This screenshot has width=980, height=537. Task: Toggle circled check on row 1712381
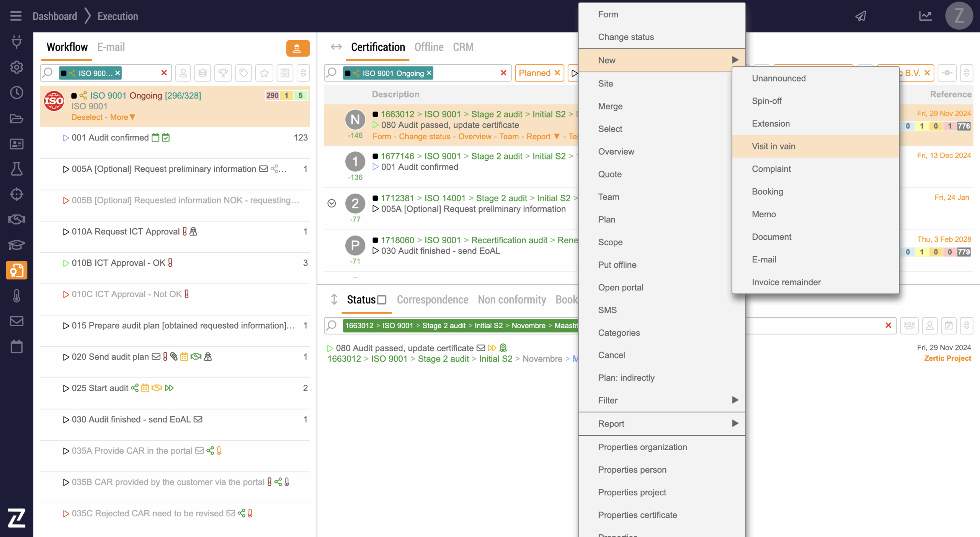[x=332, y=203]
